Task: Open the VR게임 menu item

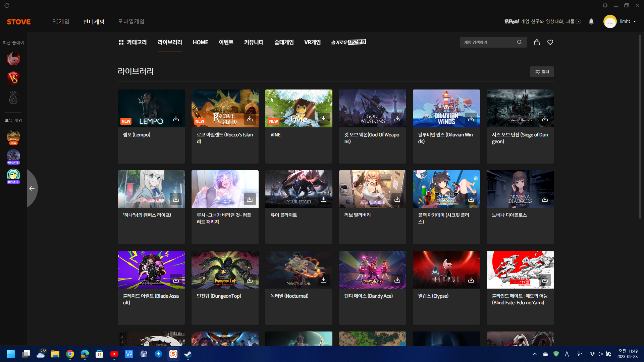Action: [312, 42]
